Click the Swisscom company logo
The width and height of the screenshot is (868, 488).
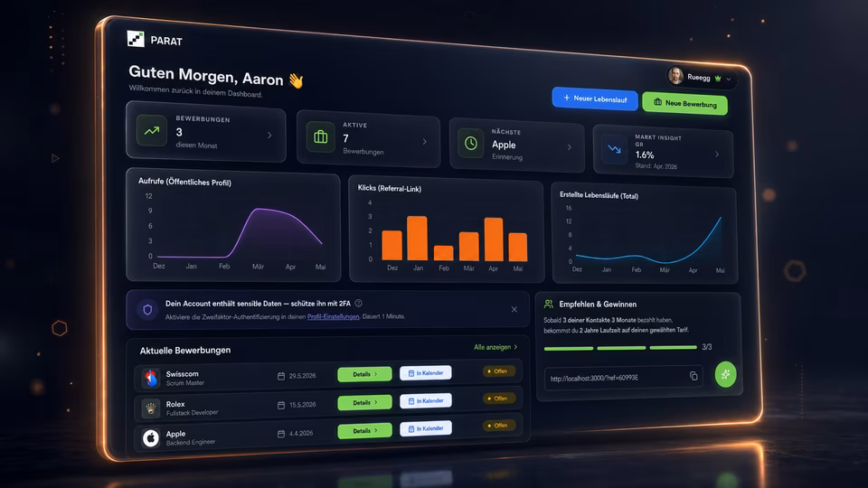pyautogui.click(x=151, y=378)
